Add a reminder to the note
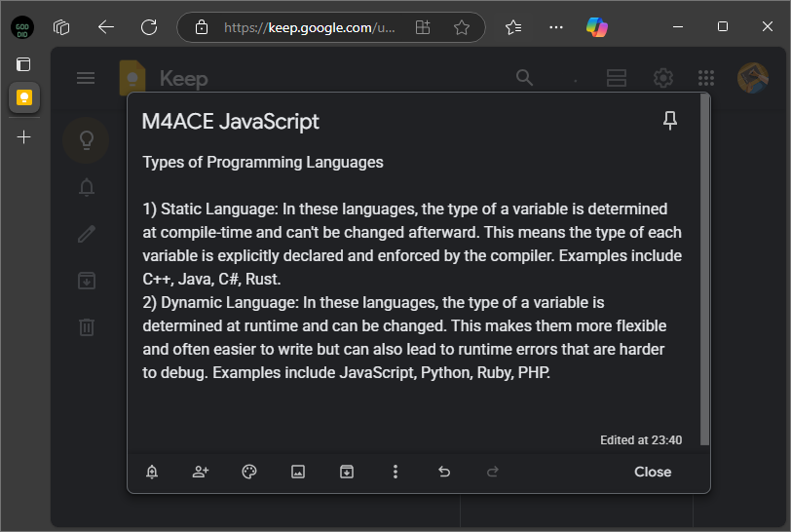Screen dimensions: 791x532 152,472
